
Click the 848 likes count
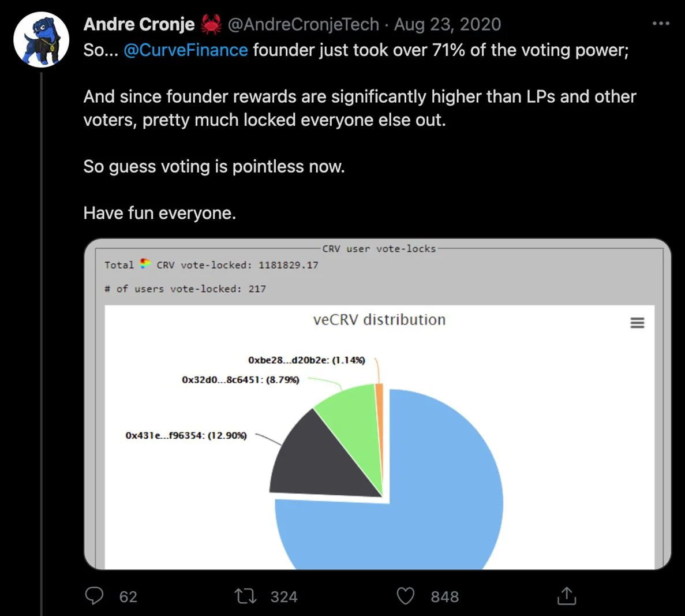[444, 596]
